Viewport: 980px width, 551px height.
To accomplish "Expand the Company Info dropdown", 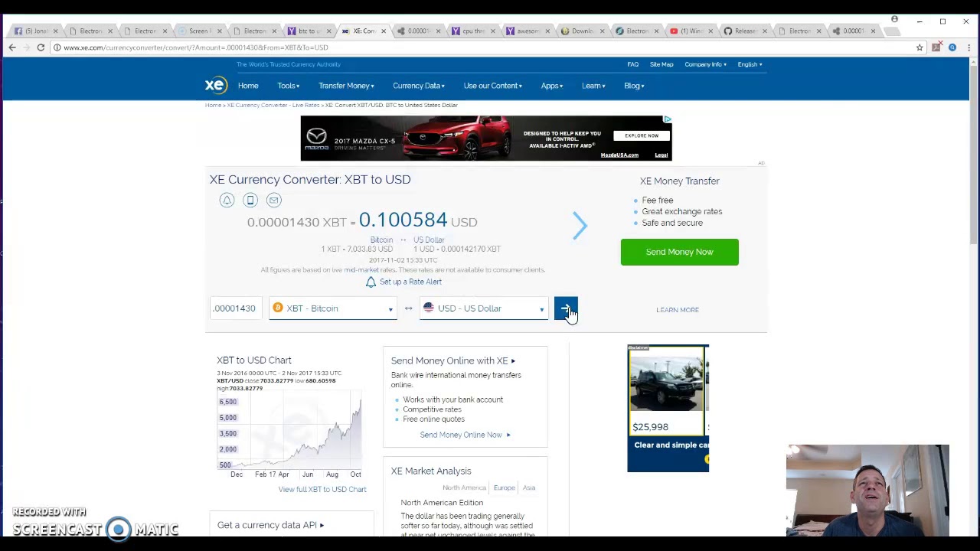I will point(705,64).
